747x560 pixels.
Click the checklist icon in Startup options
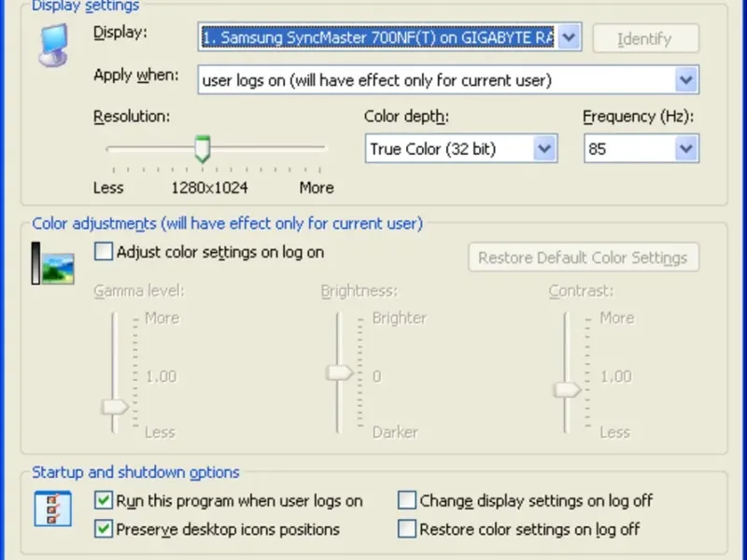(53, 509)
